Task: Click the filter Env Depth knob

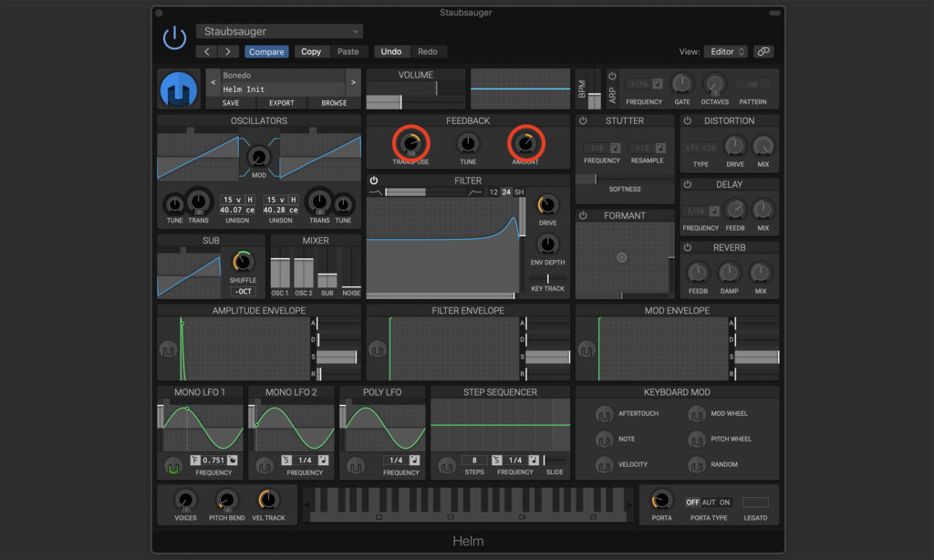Action: pyautogui.click(x=547, y=244)
